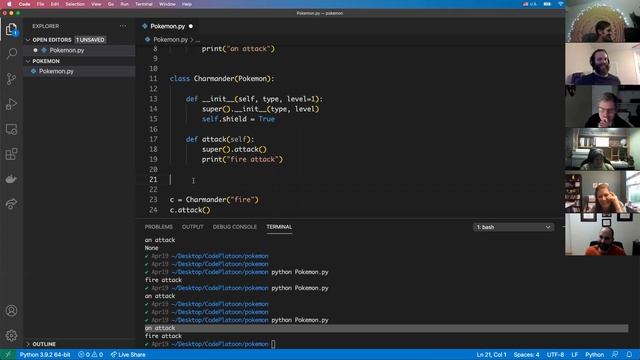Click the Ln 21, Col 1 cursor position indicator

491,354
